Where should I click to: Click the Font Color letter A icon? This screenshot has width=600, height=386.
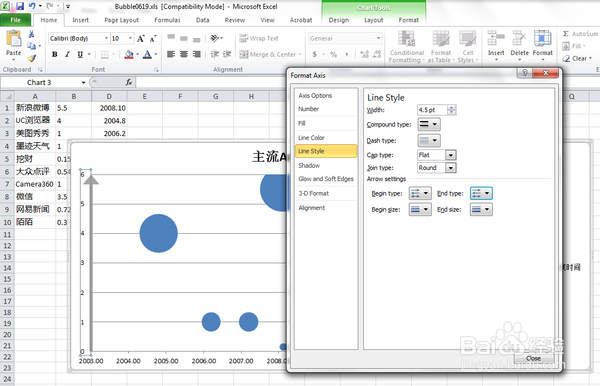click(147, 54)
